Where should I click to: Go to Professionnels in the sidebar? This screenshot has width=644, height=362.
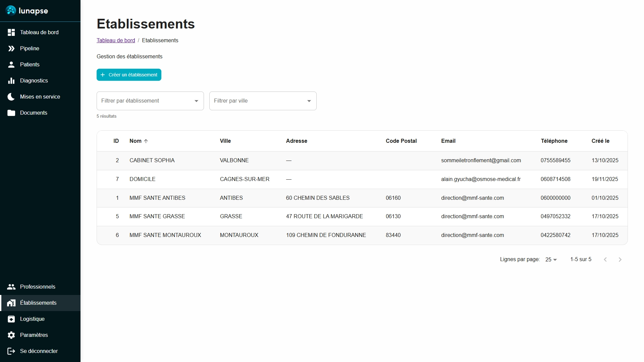[x=38, y=287]
